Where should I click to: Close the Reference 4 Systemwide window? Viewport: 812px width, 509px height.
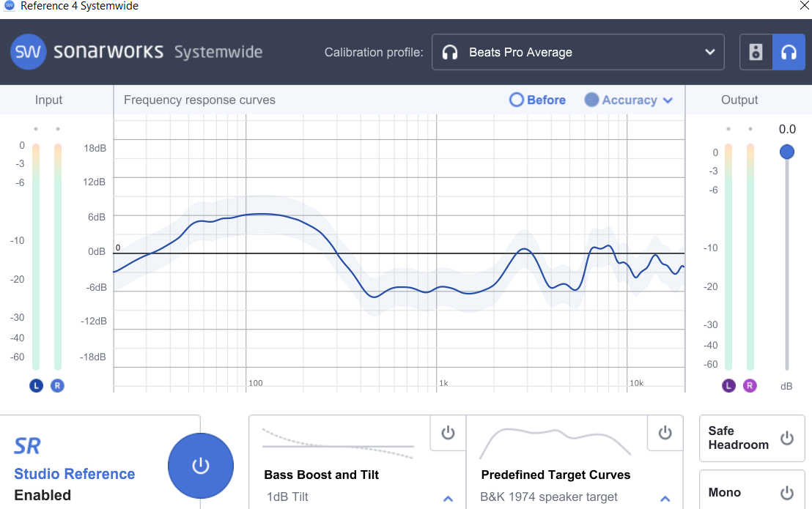pos(804,6)
